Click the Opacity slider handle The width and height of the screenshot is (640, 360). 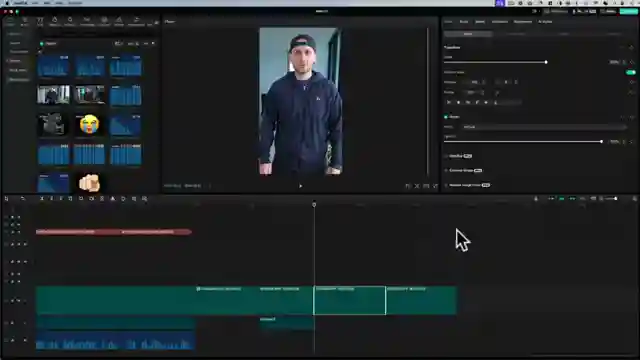[x=601, y=142]
